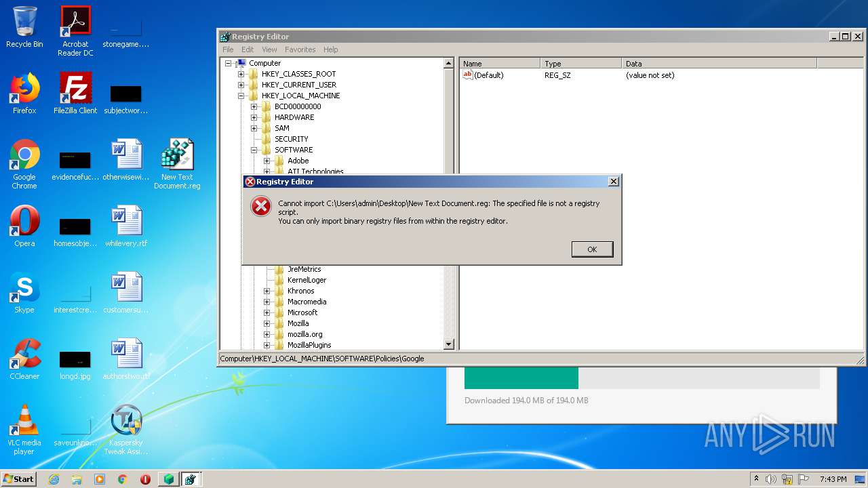
Task: Open the network tray icon
Action: coord(787,479)
